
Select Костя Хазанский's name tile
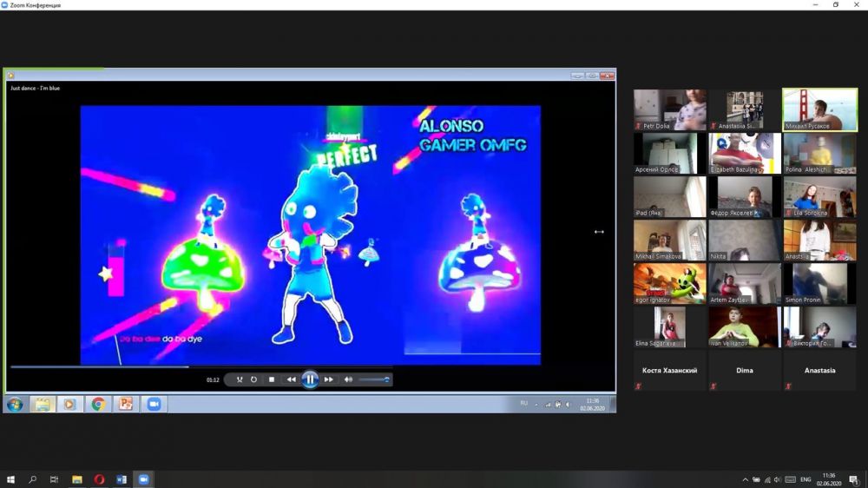[670, 371]
